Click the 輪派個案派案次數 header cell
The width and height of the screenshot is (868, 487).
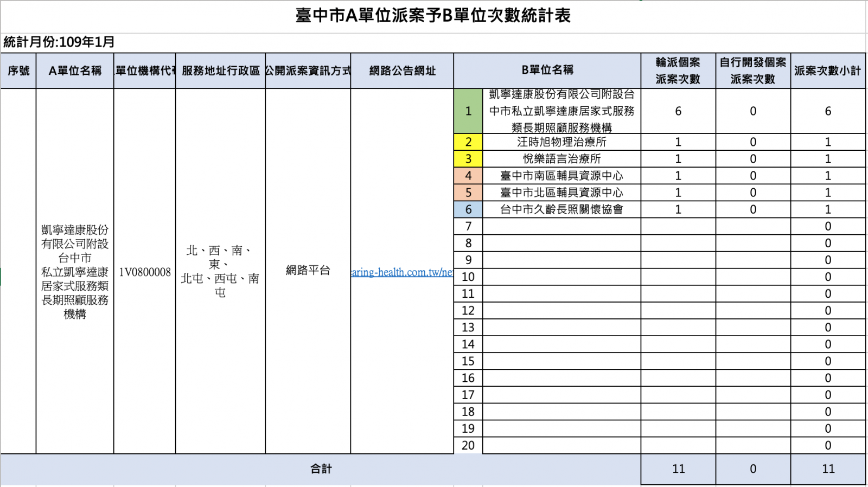pyautogui.click(x=678, y=71)
